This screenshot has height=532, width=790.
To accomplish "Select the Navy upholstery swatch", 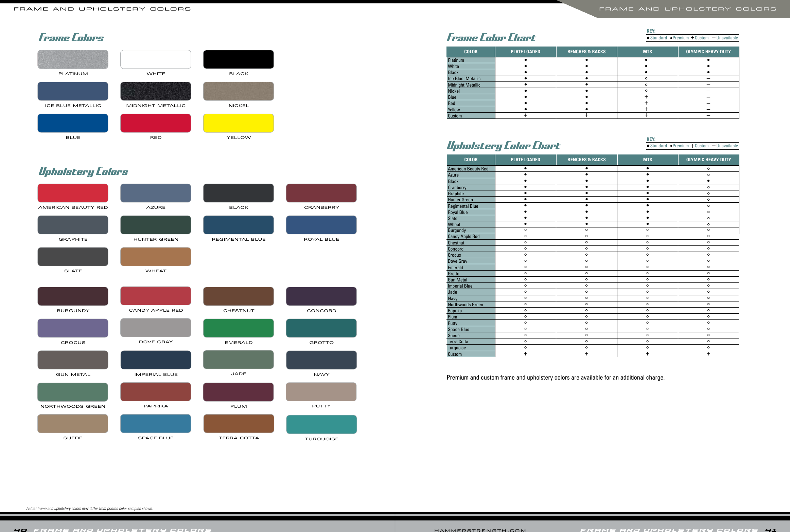I will tap(321, 360).
